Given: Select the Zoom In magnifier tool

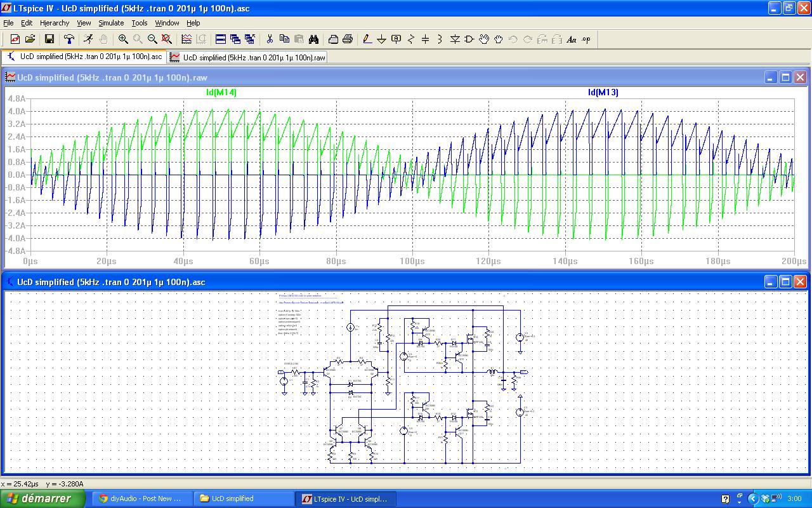Looking at the screenshot, I should (123, 39).
